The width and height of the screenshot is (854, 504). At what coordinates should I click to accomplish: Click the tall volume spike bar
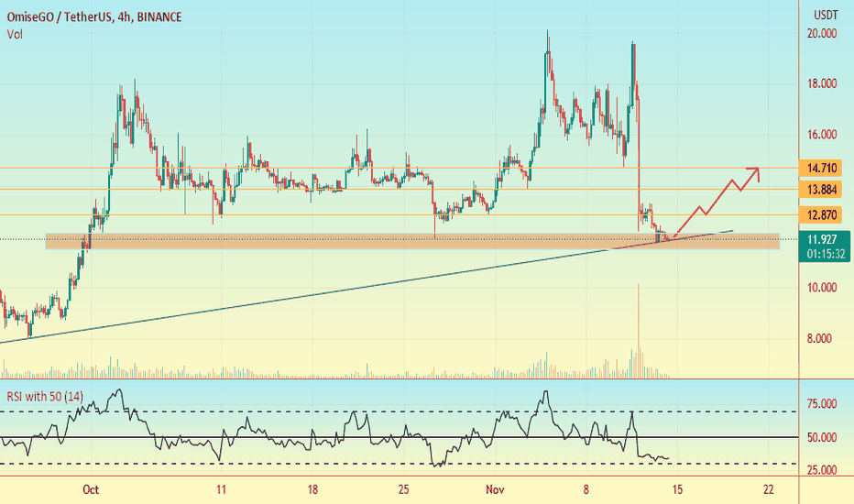click(638, 331)
